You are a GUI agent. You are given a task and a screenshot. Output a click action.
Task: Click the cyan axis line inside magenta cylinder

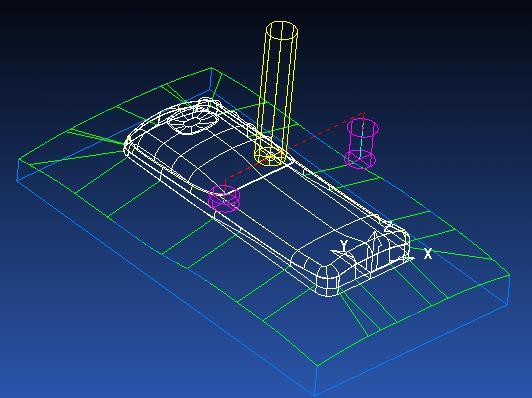click(x=362, y=138)
